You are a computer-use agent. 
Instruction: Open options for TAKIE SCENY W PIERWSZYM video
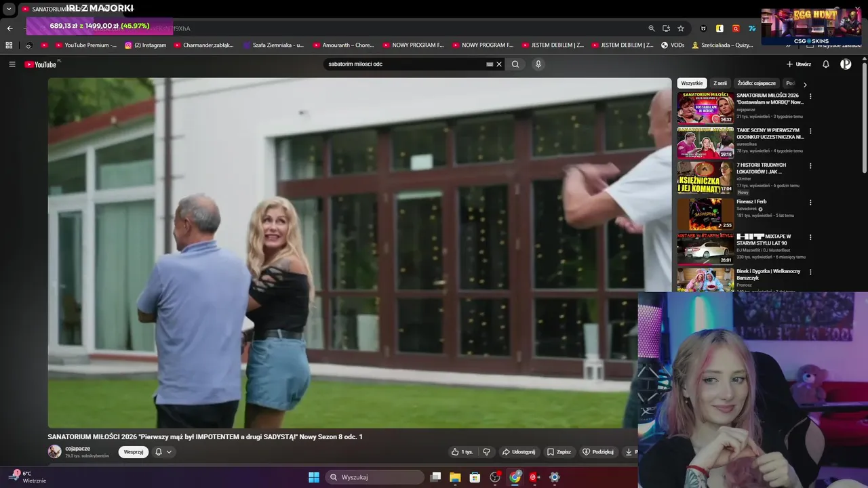810,131
